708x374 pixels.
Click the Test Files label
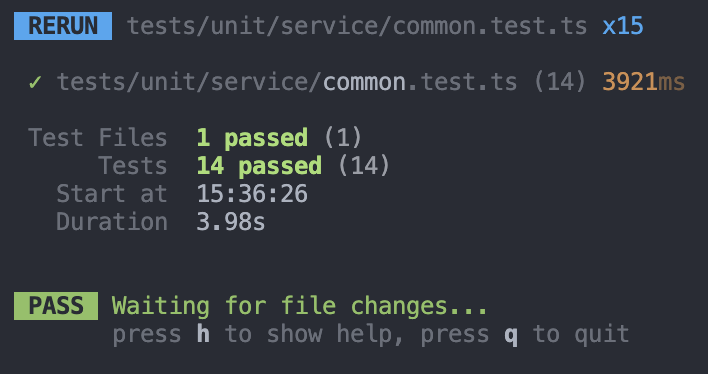click(x=98, y=137)
